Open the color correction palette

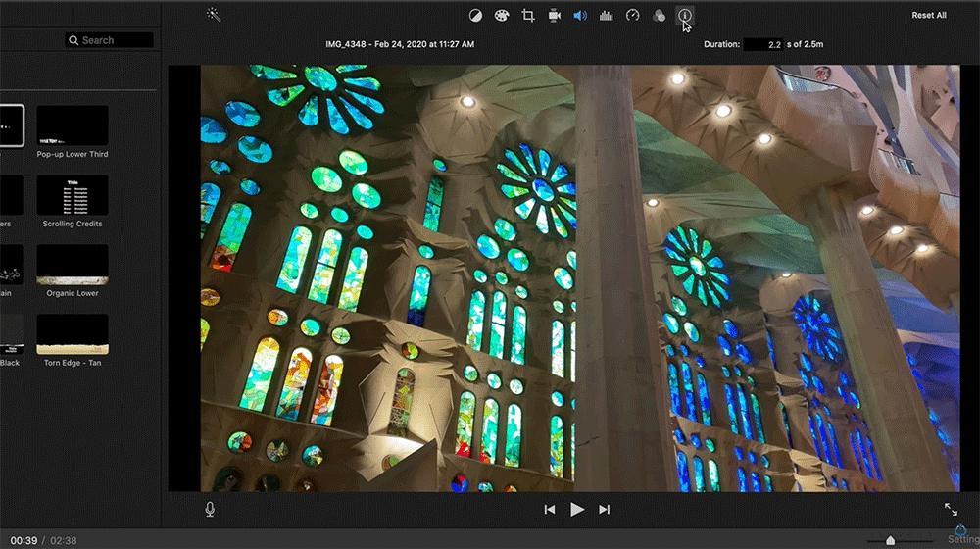(502, 16)
